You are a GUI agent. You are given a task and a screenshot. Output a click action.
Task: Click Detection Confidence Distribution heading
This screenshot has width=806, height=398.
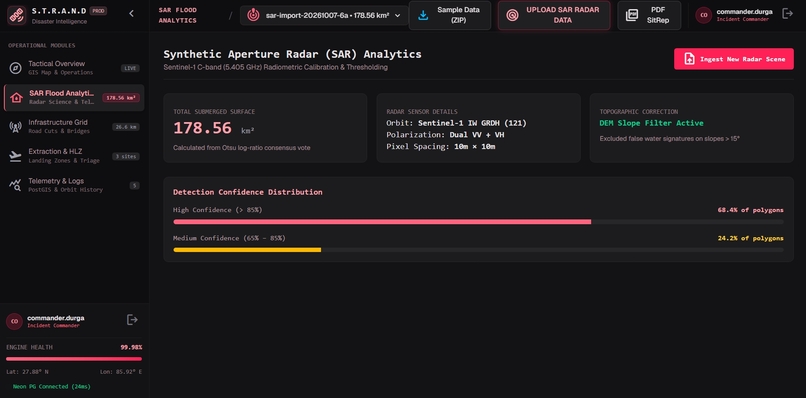(x=248, y=192)
